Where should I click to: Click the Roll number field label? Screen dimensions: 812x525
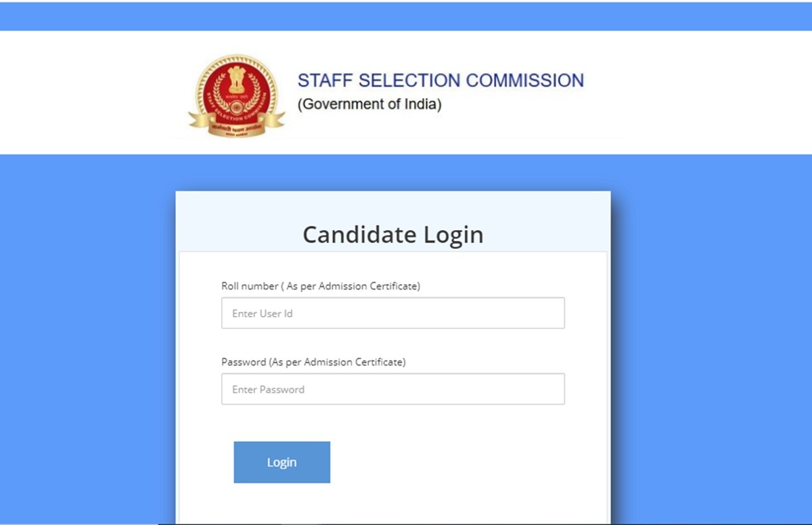(321, 286)
